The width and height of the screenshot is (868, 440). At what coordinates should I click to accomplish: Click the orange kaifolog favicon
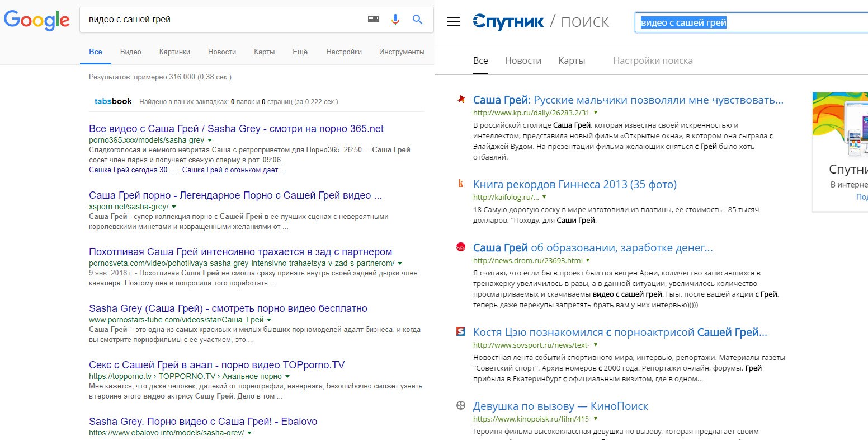pos(461,184)
